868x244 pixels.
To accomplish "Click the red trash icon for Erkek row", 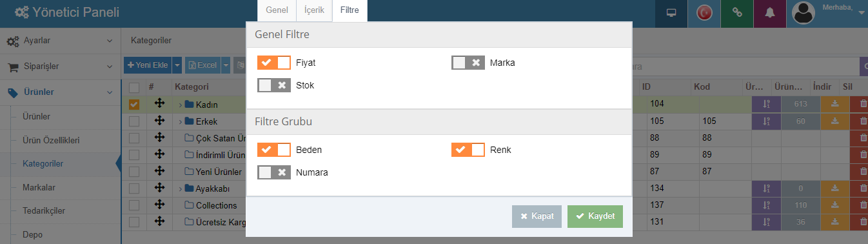I will tap(862, 121).
